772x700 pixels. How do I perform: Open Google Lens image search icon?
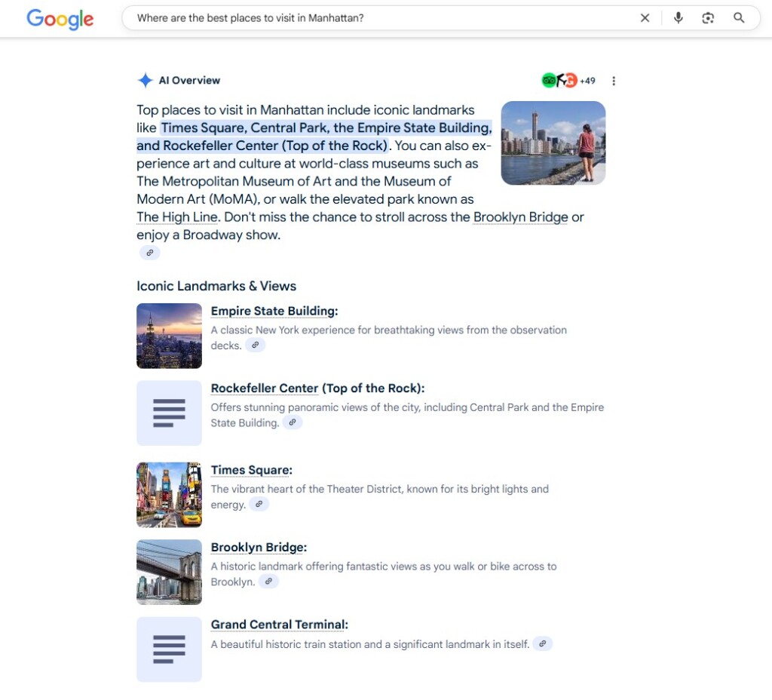tap(707, 18)
